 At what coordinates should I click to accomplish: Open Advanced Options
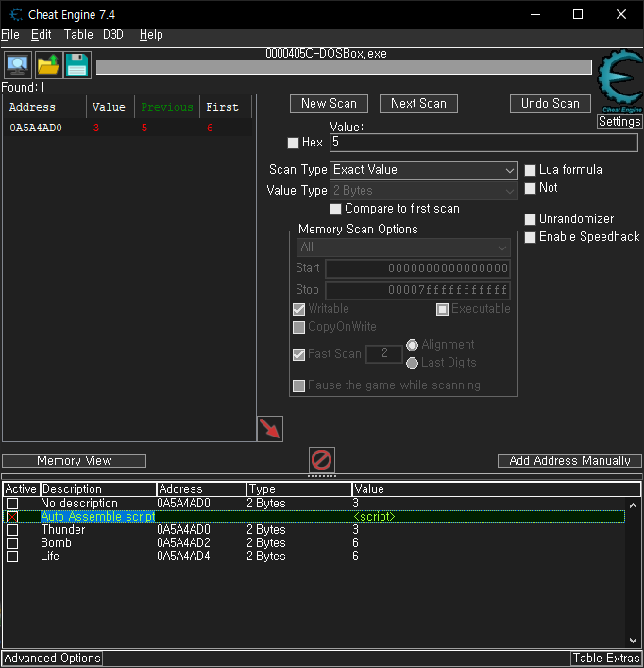tap(52, 659)
